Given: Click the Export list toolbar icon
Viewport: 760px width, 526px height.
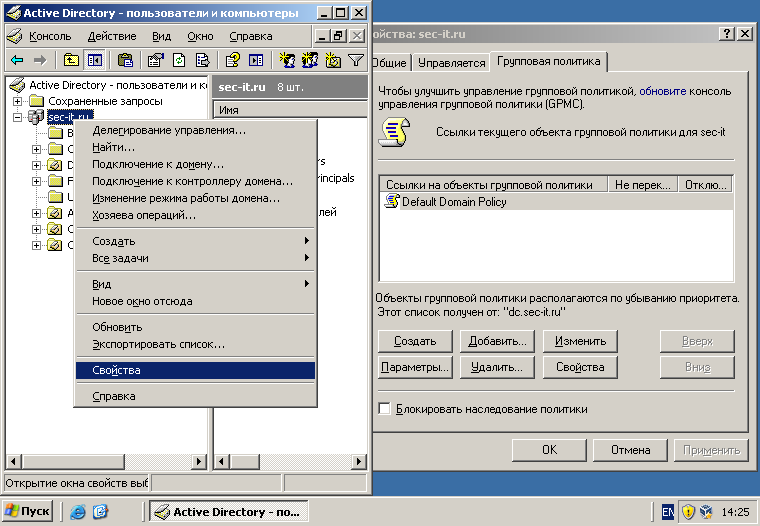Looking at the screenshot, I should tap(202, 60).
